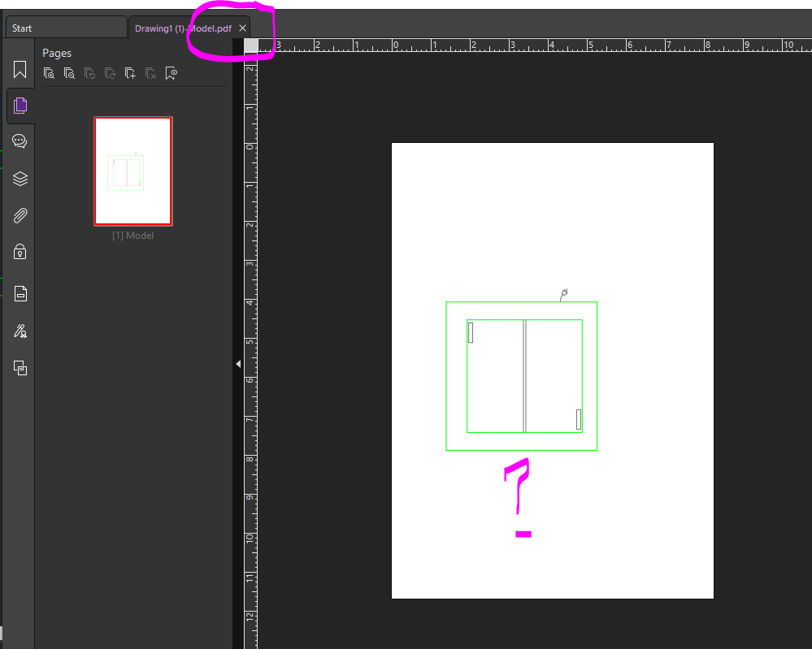This screenshot has height=649, width=812.
Task: Click the delete page icon in Pages toolbar
Action: click(150, 72)
